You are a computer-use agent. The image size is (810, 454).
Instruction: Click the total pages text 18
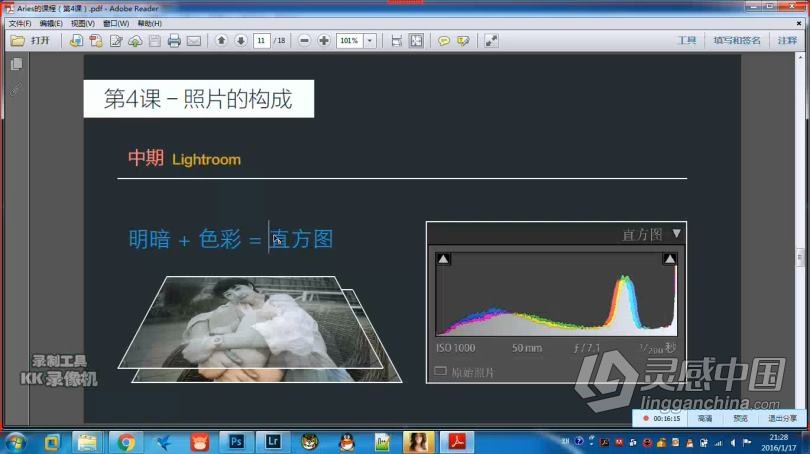tap(281, 40)
